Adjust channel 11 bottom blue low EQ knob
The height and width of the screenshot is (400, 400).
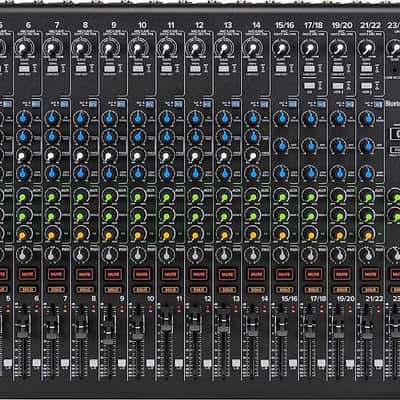pos(166,173)
